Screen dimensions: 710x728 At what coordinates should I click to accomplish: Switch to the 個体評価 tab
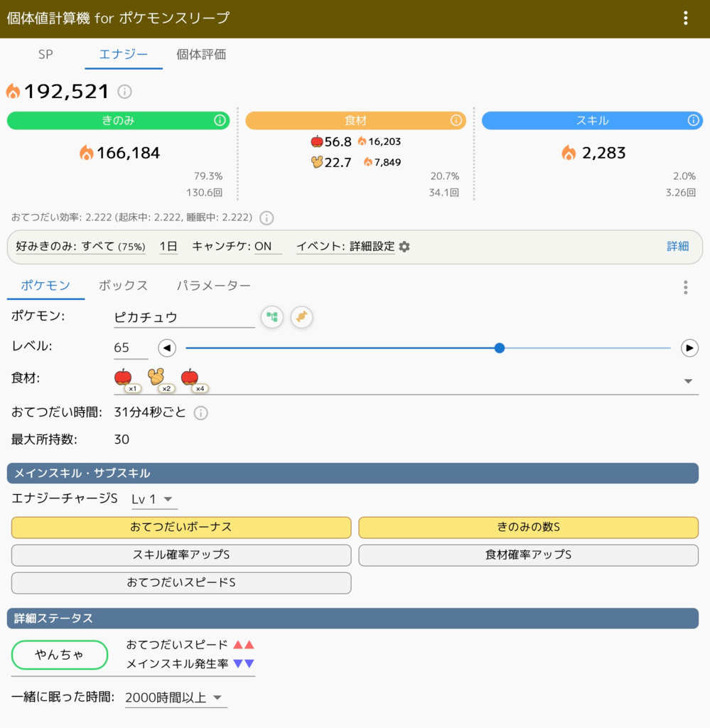(201, 54)
